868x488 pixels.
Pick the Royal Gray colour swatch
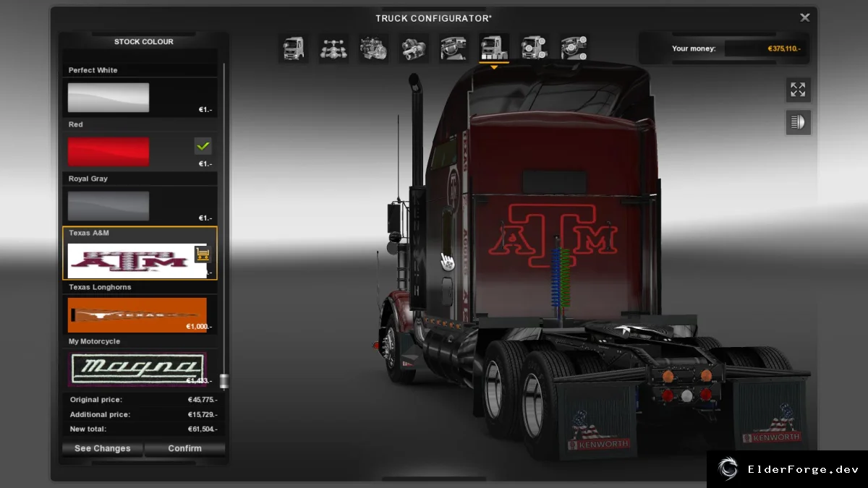pos(109,206)
